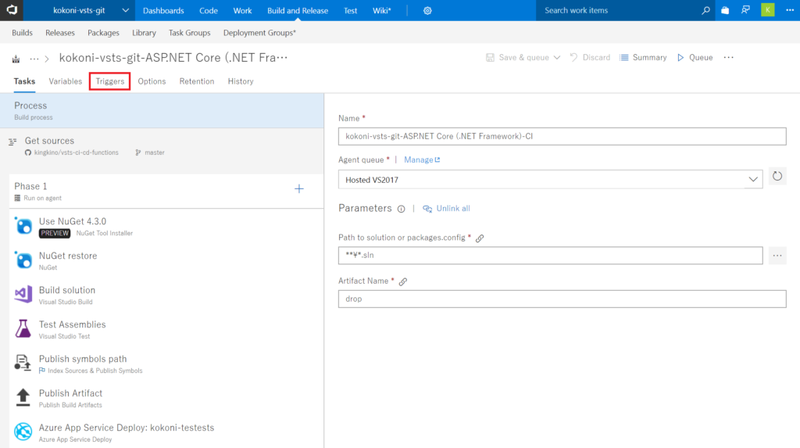Viewport: 800px width, 448px height.
Task: Click link icon beside Artifact Name
Action: pos(403,282)
